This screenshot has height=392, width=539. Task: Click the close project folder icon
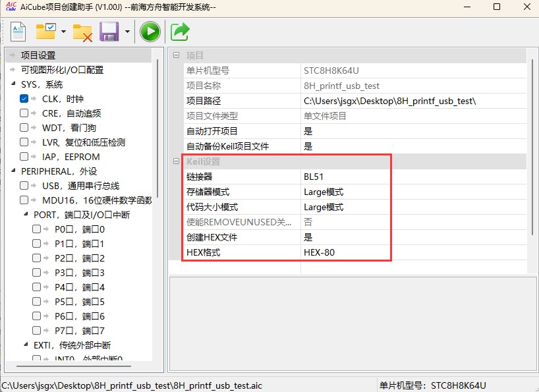(x=82, y=33)
